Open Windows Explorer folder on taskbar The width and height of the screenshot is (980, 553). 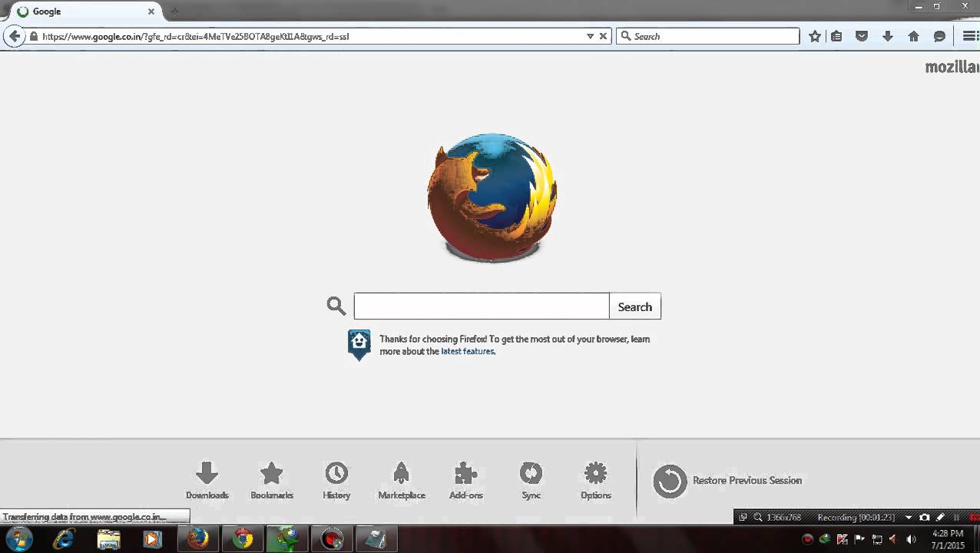108,539
